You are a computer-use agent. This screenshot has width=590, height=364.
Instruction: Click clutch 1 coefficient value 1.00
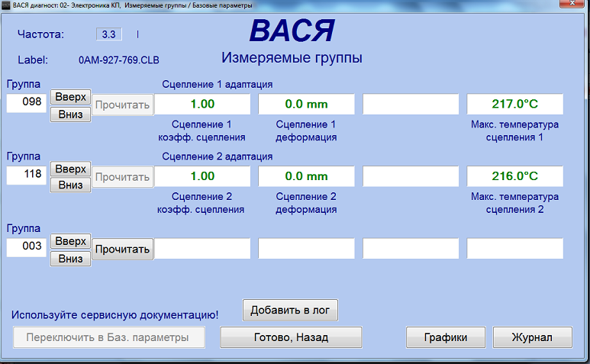point(202,104)
